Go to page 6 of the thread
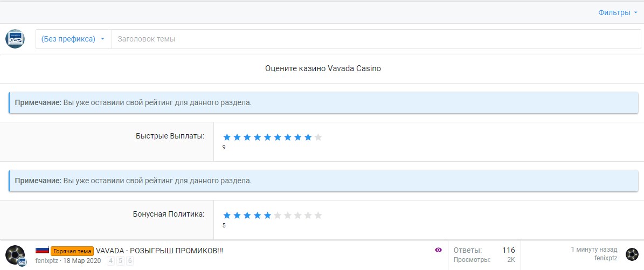 130,261
